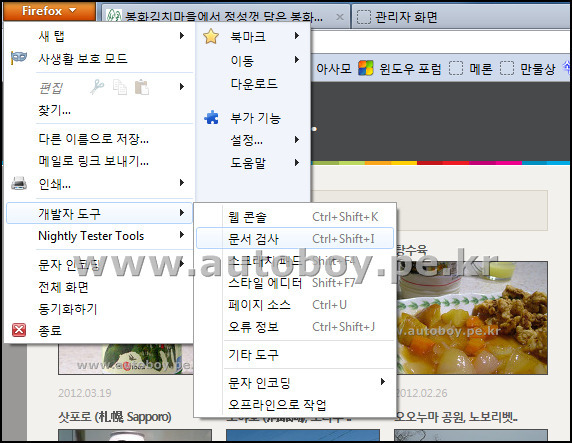
Task: Choose 다른 이름으로 저장...
Action: pyautogui.click(x=93, y=139)
